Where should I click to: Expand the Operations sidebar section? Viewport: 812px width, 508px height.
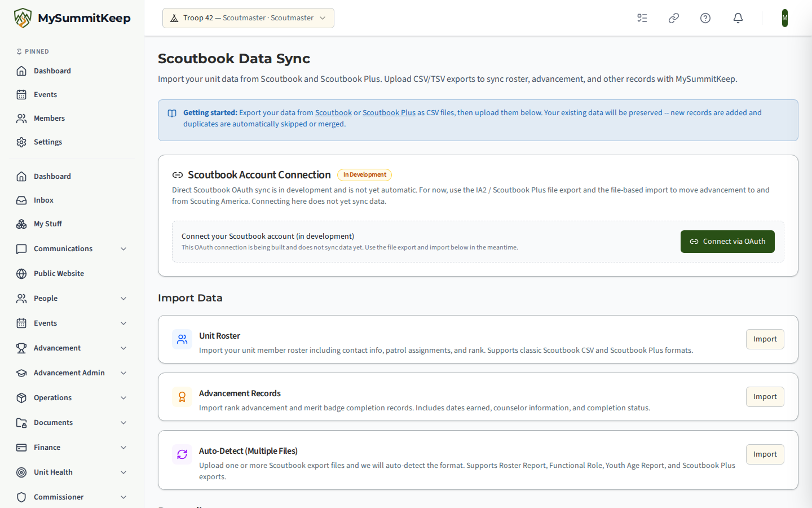pyautogui.click(x=72, y=398)
